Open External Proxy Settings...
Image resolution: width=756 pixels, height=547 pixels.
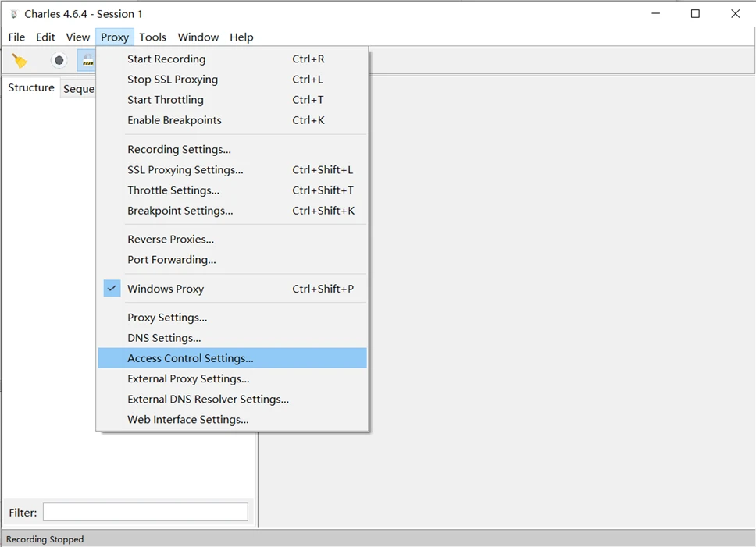pyautogui.click(x=233, y=378)
